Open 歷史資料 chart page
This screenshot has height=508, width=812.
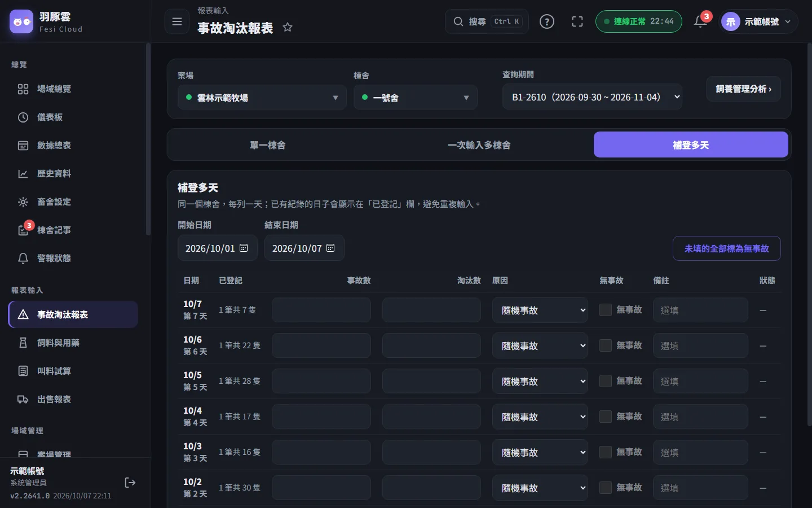73,173
